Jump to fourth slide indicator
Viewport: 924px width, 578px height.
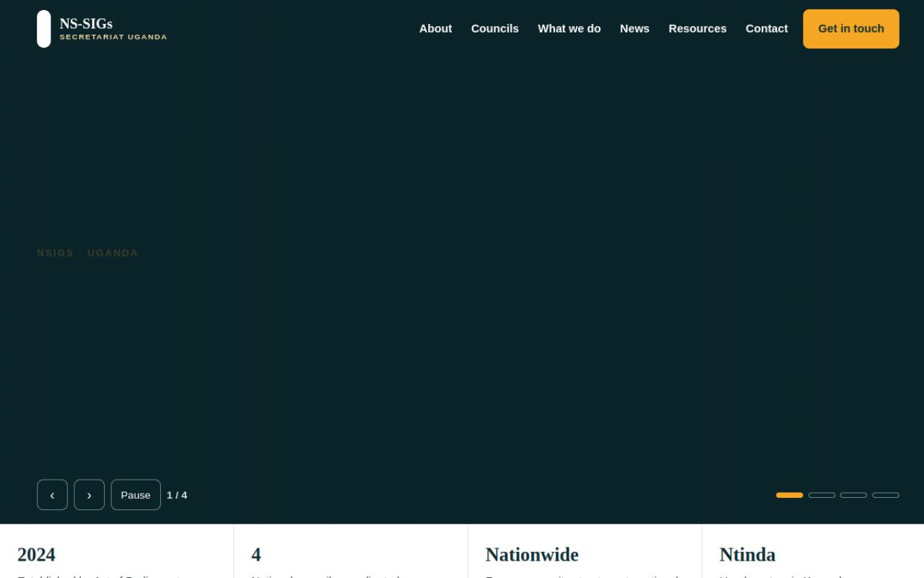[886, 495]
